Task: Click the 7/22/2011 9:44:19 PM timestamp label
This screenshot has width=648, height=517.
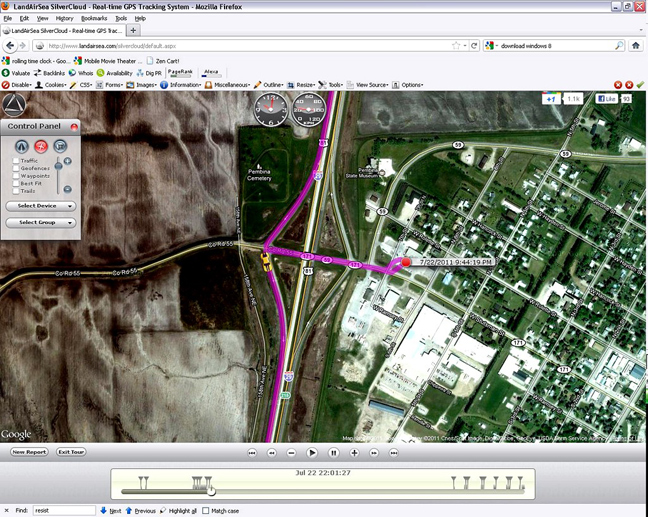Action: (x=456, y=262)
